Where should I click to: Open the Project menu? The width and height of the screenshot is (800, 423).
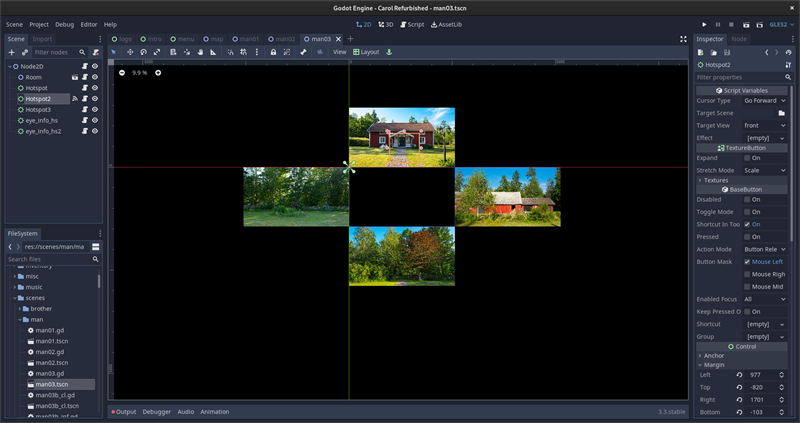[39, 24]
